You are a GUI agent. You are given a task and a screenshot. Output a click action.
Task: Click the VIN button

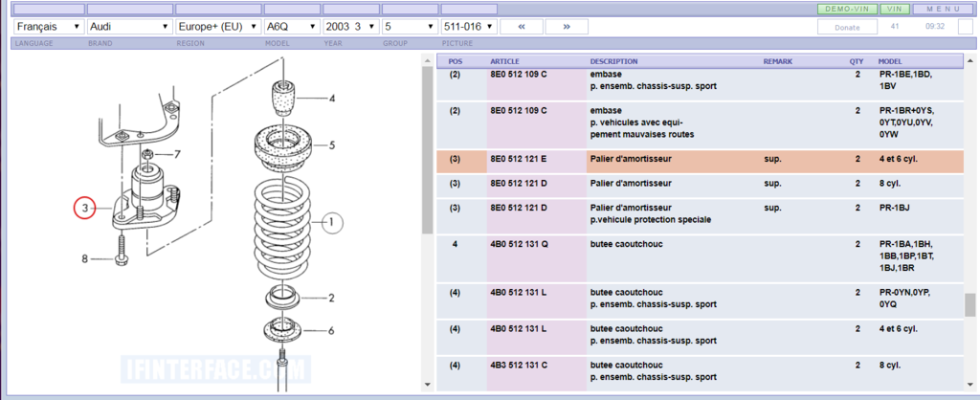coord(896,9)
